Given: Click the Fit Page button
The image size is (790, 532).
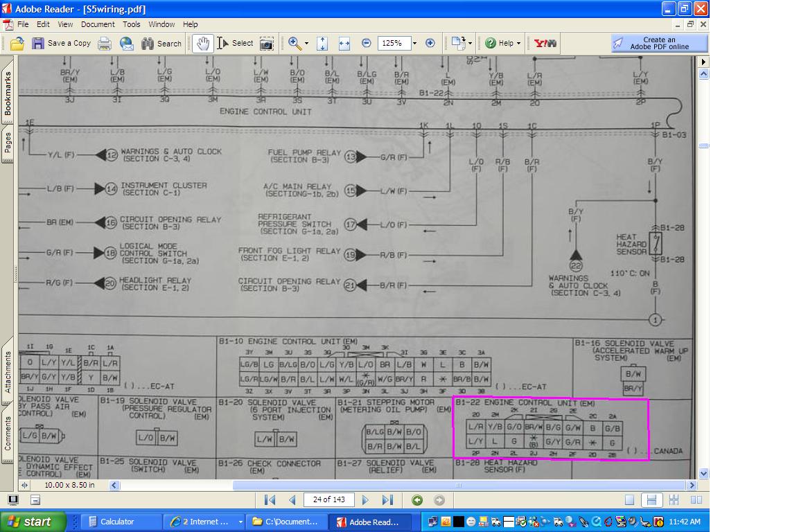Looking at the screenshot, I should (x=322, y=44).
